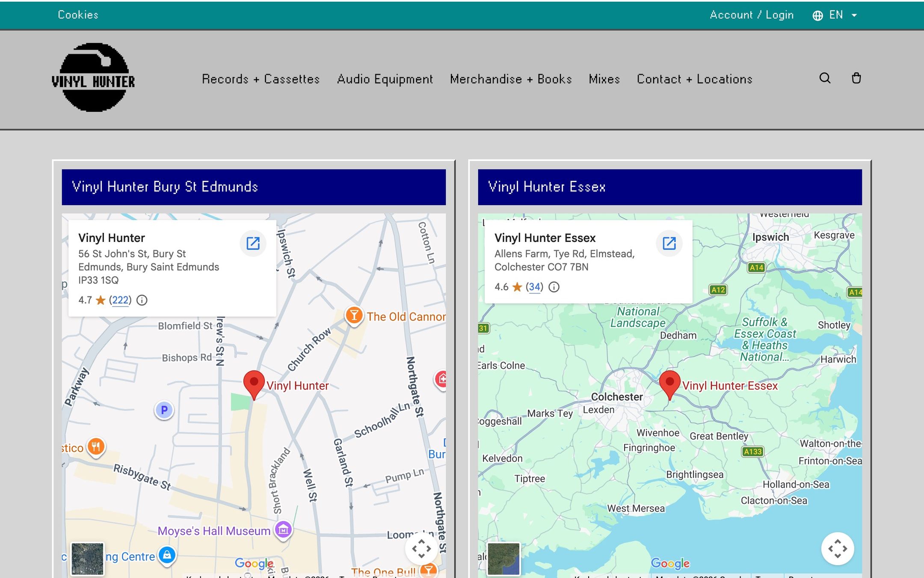Screen dimensions: 924x578
Task: Open the shopping bag cart icon
Action: coord(856,78)
